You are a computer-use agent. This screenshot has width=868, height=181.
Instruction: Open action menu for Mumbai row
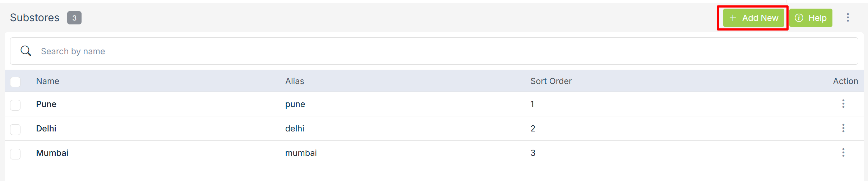[843, 153]
